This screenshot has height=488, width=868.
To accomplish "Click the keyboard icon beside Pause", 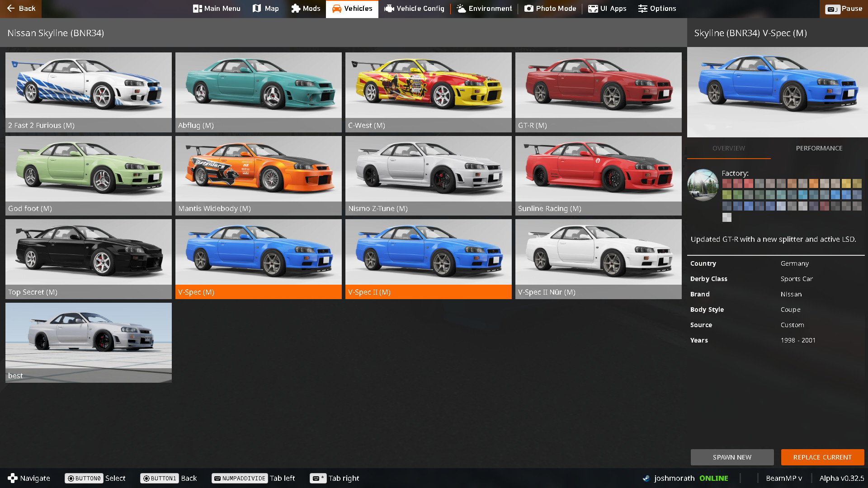I will tap(832, 9).
